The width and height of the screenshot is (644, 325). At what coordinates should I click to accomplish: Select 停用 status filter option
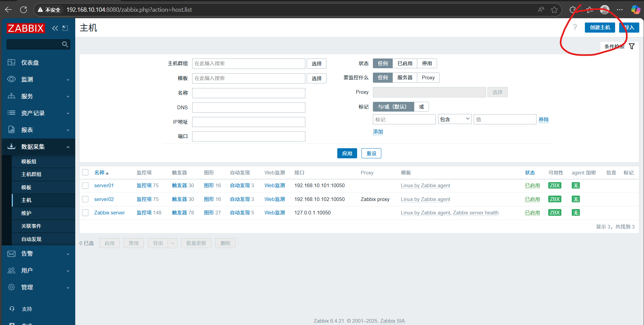coord(427,64)
